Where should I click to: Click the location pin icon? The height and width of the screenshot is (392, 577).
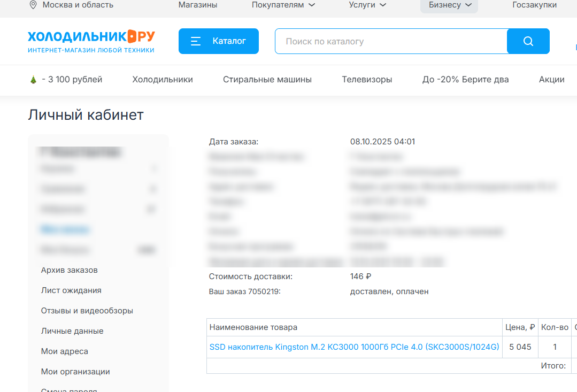[33, 5]
